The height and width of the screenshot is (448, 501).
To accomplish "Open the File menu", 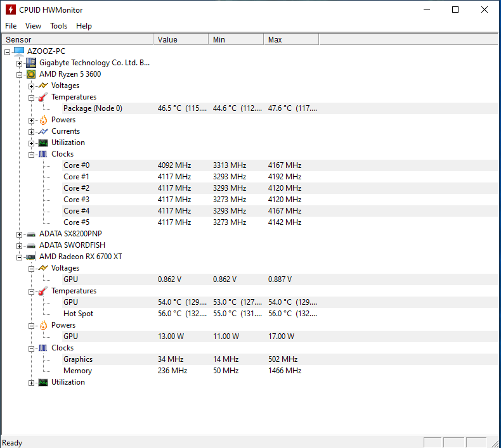I will pyautogui.click(x=11, y=26).
